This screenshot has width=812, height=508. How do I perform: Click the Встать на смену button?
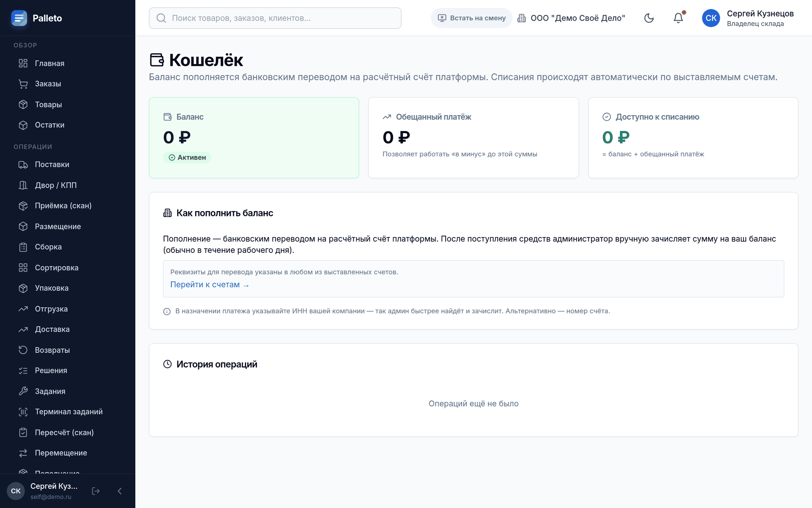pyautogui.click(x=471, y=18)
